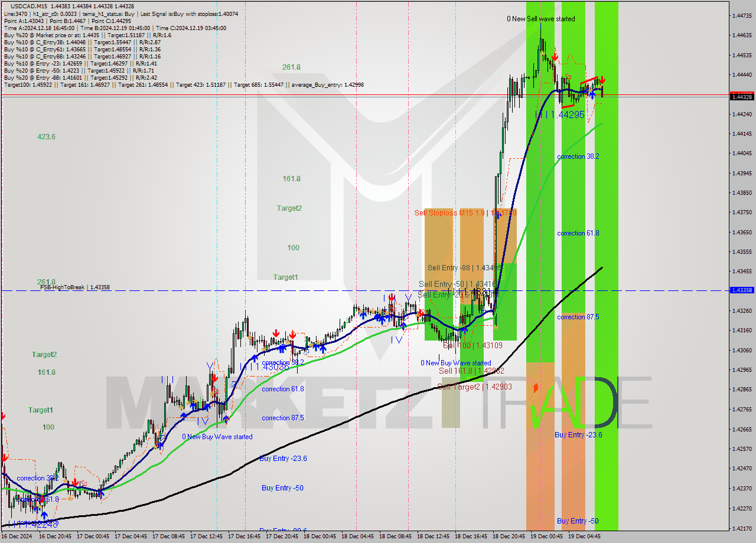Click the right-side 'Buy Entry -23.6' label

(x=578, y=435)
